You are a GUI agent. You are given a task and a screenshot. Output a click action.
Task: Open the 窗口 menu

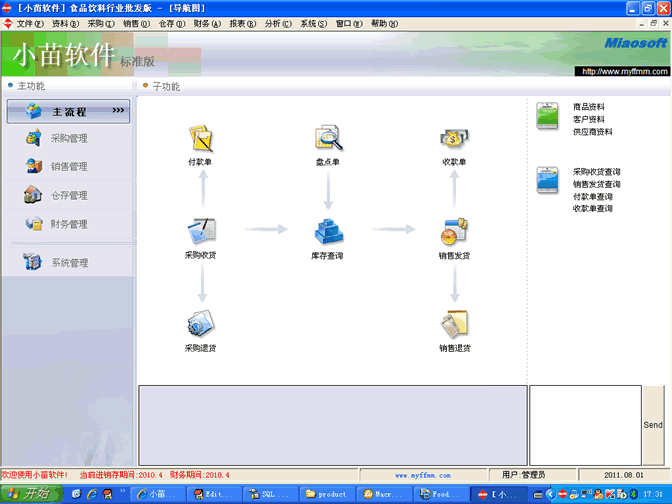pos(349,24)
